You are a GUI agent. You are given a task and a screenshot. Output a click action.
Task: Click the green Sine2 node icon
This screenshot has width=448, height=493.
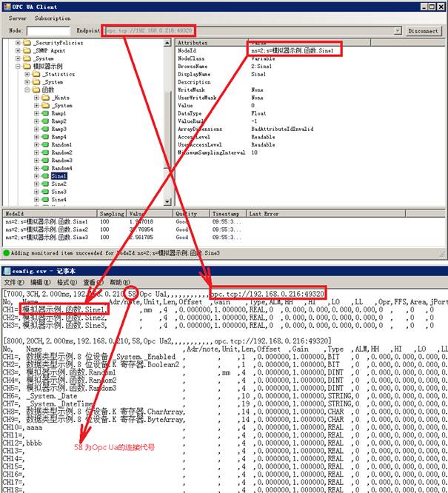click(x=45, y=184)
